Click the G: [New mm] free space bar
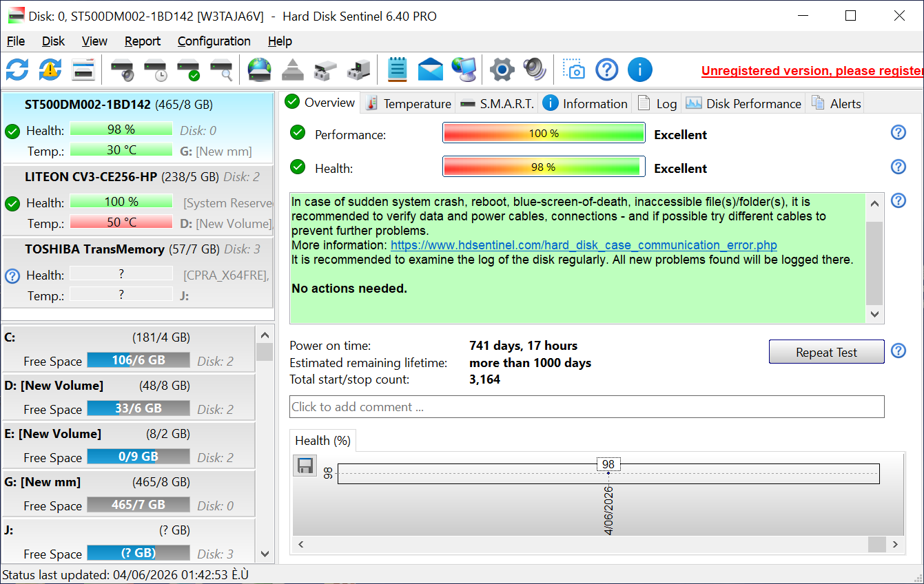Image resolution: width=924 pixels, height=584 pixels. 138,505
